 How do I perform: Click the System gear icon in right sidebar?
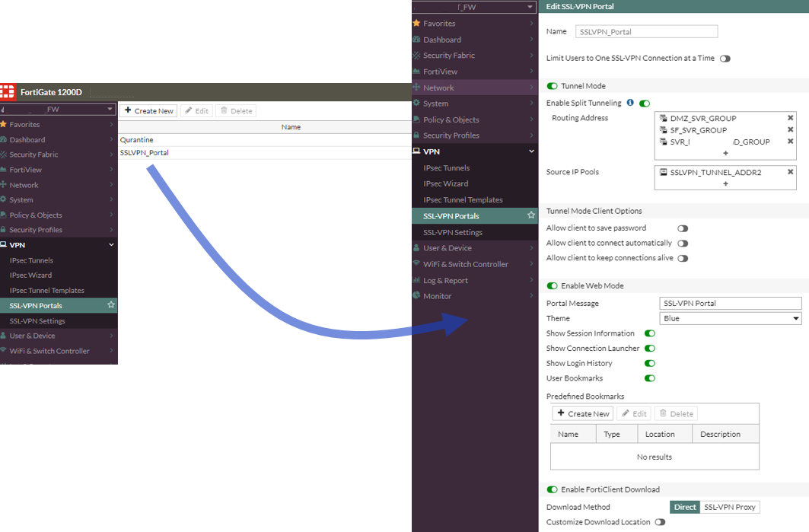pos(416,104)
